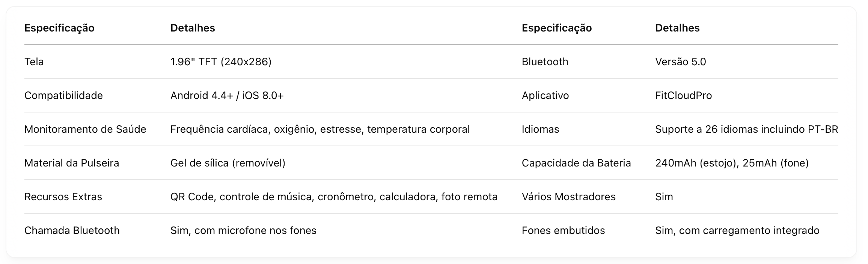Select the QR Code features details cell
Screen dimensions: 868x264
[334, 197]
